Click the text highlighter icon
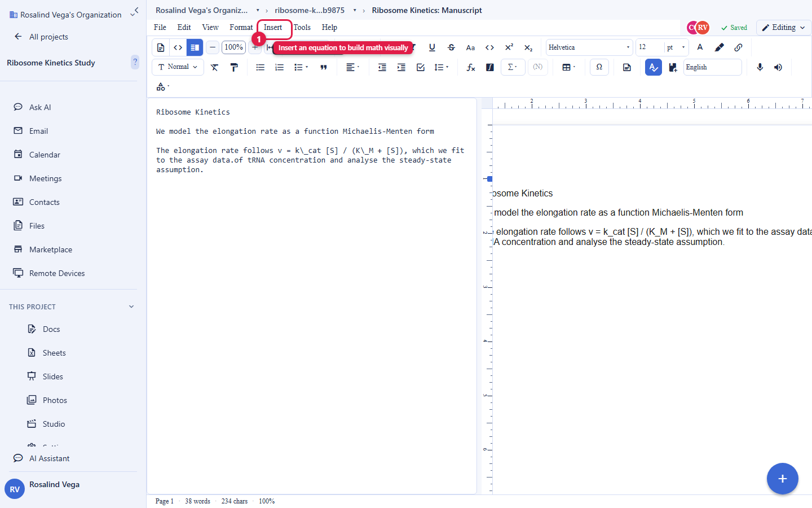 point(719,47)
